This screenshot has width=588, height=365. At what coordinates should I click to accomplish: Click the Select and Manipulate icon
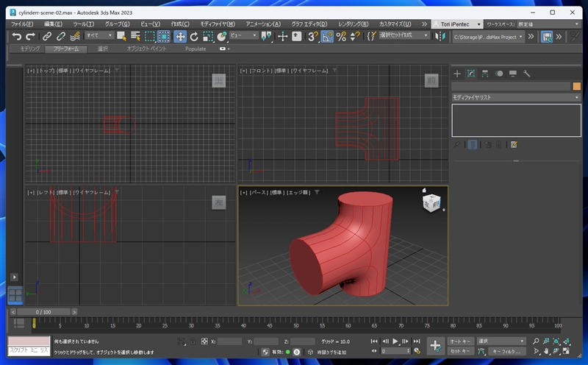tap(283, 36)
